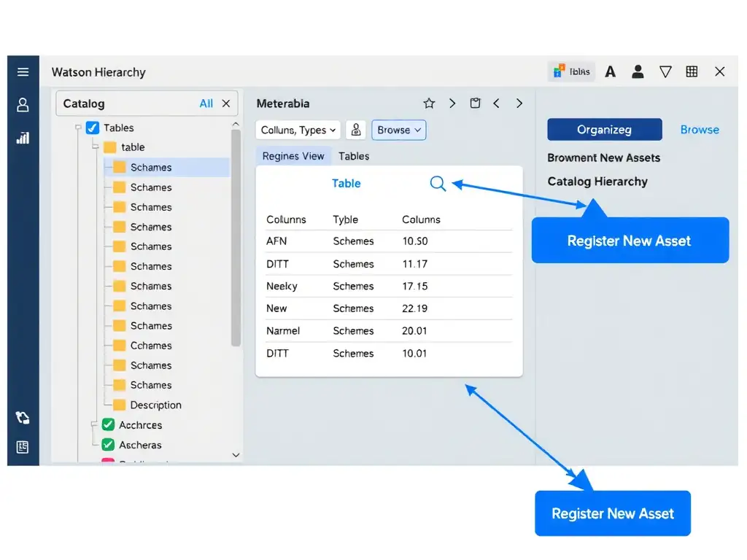Open the Colluns, Types dropdown
Viewport: 747px width, 560px height.
(298, 130)
